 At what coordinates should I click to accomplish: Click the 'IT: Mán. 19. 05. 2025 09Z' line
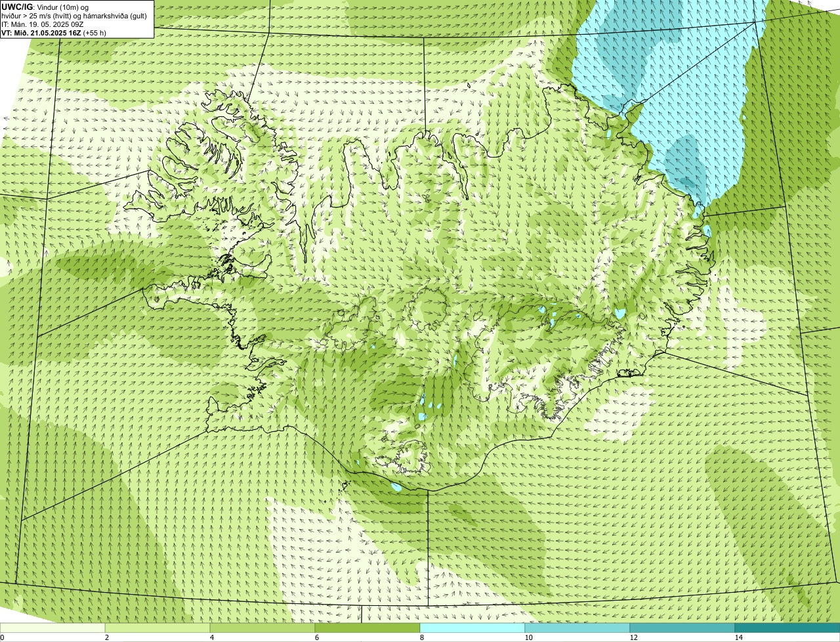point(43,24)
